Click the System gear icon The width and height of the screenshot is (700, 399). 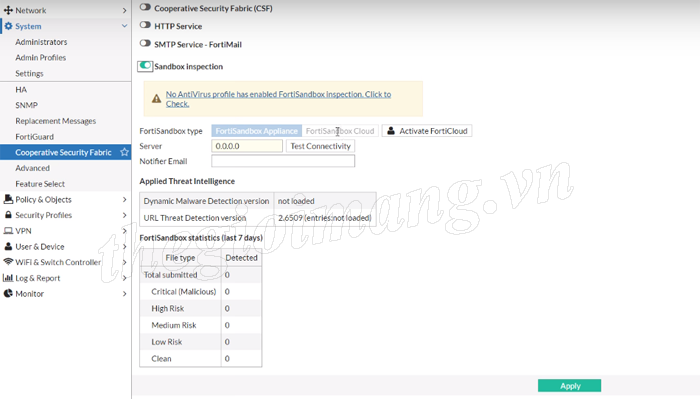[8, 26]
